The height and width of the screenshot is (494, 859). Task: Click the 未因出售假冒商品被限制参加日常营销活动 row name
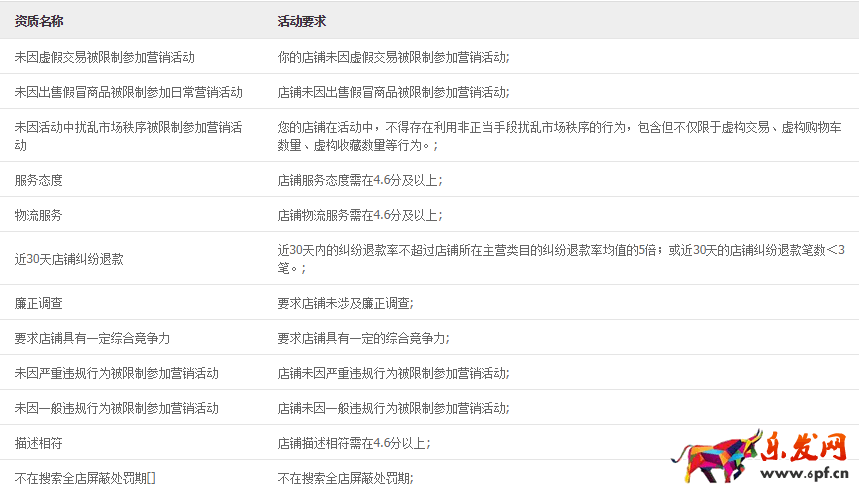129,92
